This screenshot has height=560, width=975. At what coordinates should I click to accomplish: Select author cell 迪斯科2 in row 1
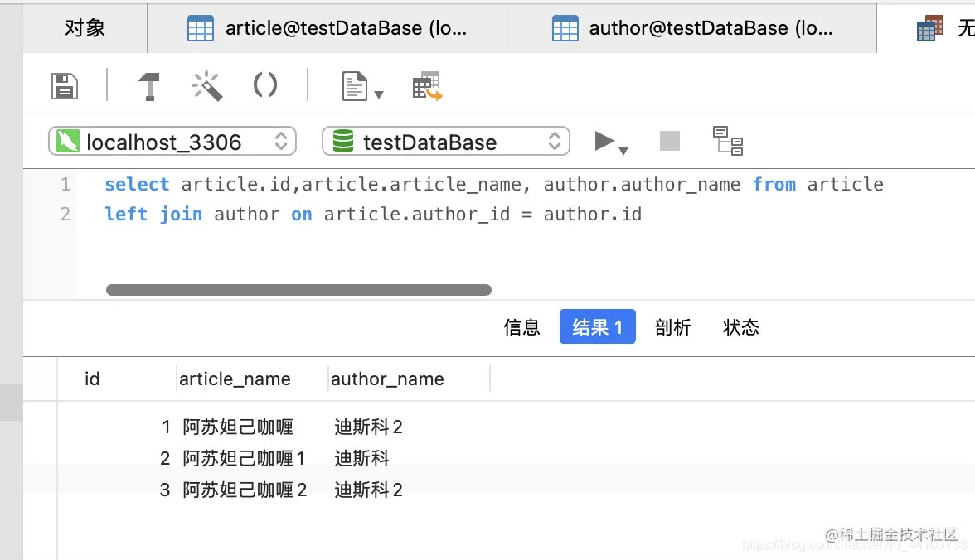coord(369,427)
